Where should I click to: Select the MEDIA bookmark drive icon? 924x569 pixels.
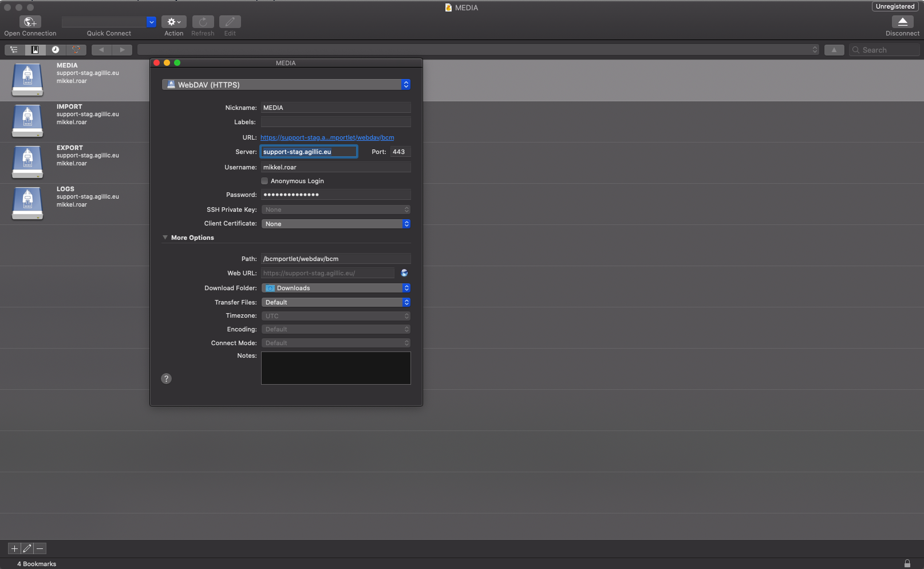click(27, 80)
